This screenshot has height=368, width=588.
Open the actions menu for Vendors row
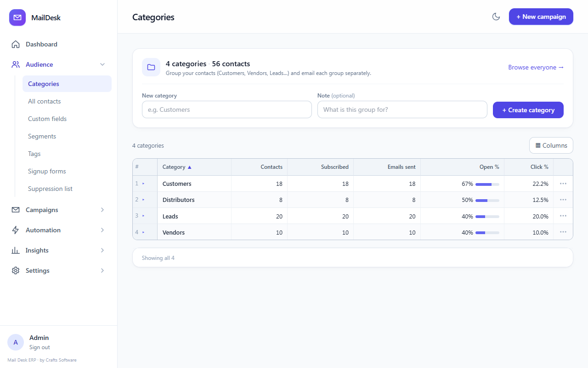563,232
